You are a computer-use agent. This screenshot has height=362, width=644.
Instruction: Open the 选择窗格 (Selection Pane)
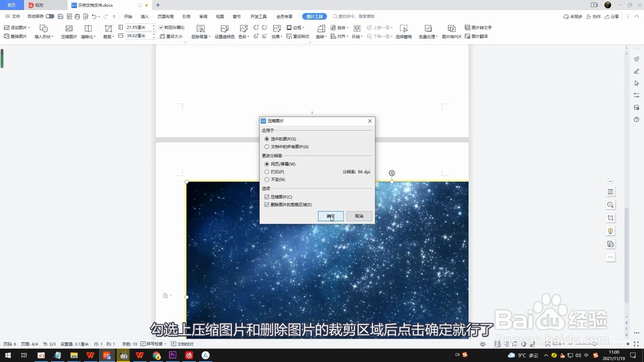[x=404, y=31]
